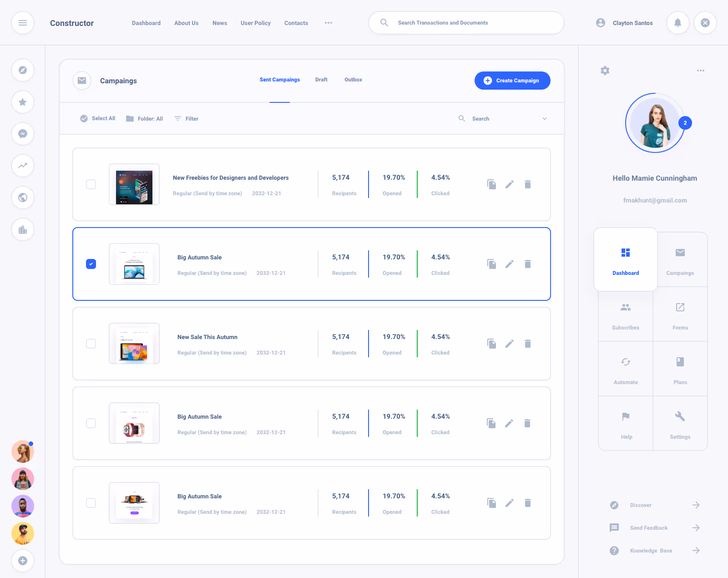The image size is (728, 578).
Task: Click the Create Campaign button
Action: tap(512, 81)
